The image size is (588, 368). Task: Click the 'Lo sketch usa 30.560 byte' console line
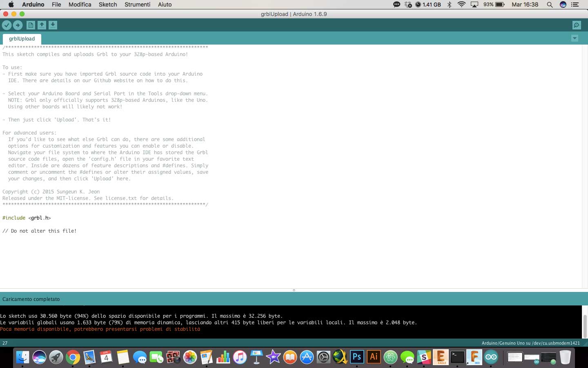[141, 316]
